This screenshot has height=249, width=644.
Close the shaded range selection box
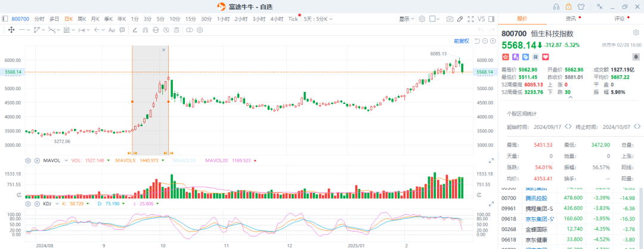point(163,50)
